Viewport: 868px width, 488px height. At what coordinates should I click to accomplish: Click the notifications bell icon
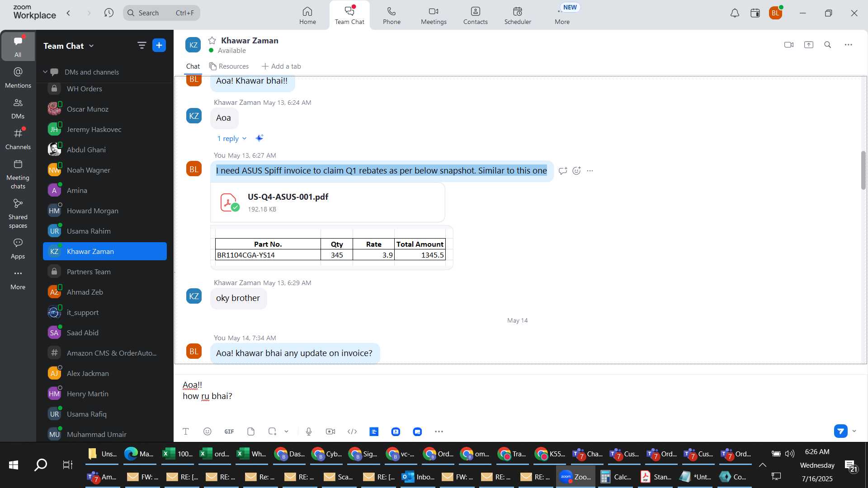click(x=735, y=13)
